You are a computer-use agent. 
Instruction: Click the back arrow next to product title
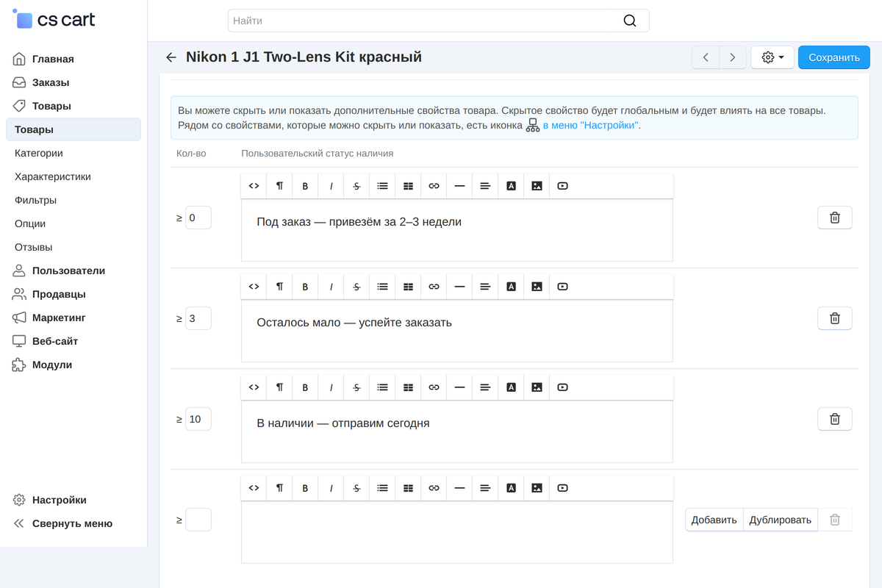tap(171, 57)
